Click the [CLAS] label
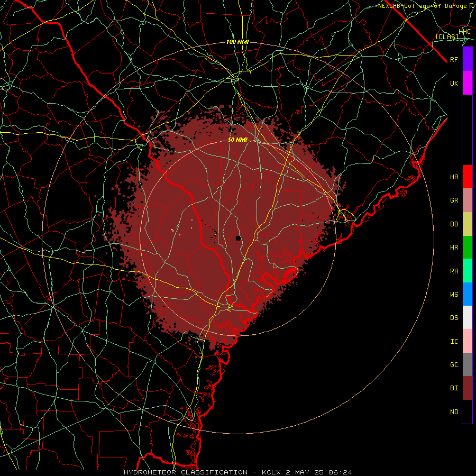The width and height of the screenshot is (476, 476). tap(447, 36)
